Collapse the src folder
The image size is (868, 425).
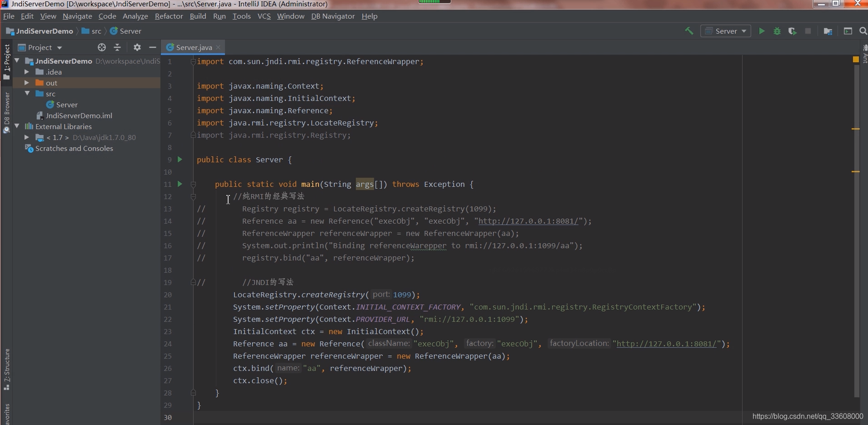coord(27,94)
